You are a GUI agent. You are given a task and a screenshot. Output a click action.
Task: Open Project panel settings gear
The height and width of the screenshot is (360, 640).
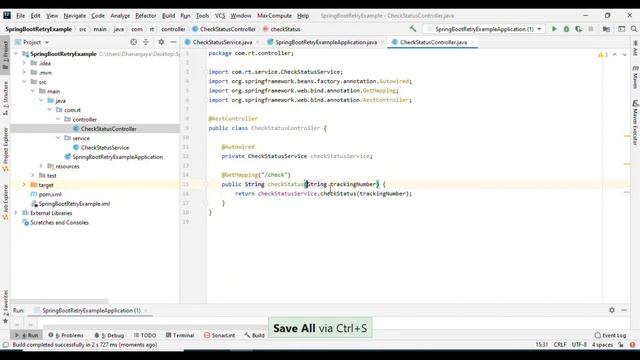[x=161, y=42]
